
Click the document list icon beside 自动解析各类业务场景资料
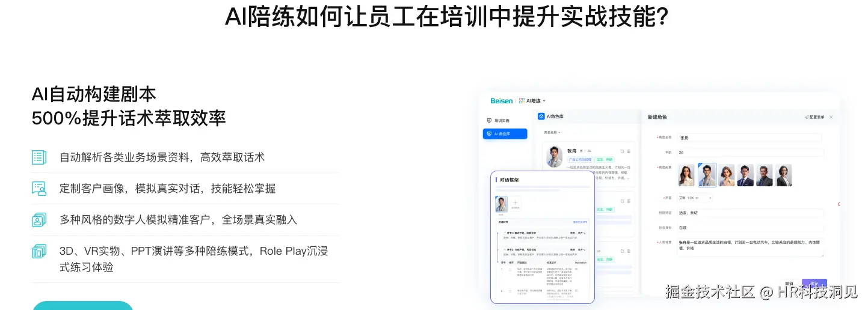click(x=39, y=157)
